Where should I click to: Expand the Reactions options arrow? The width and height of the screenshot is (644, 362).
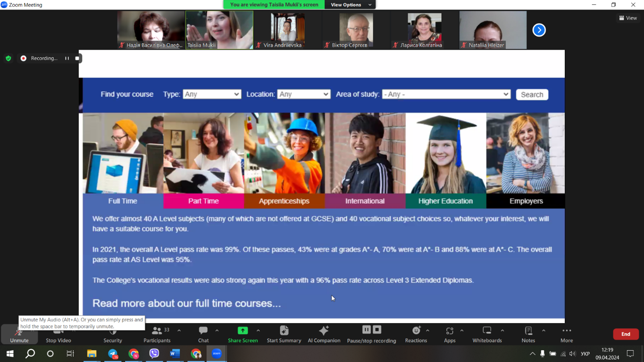coord(428,331)
